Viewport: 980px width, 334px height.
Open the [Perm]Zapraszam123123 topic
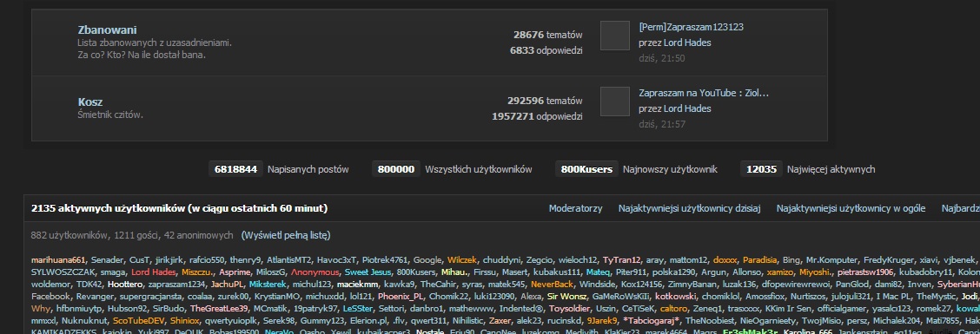(691, 27)
